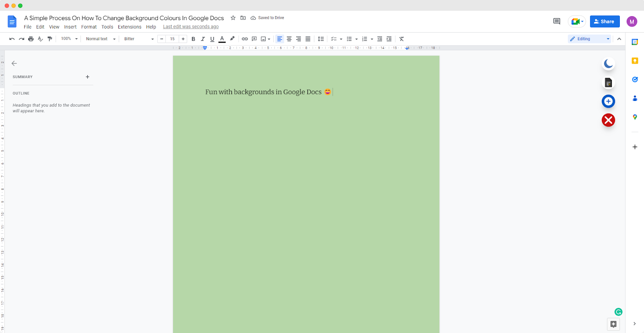Toggle italic formatting
Viewport: 644px width, 333px height.
tap(203, 39)
